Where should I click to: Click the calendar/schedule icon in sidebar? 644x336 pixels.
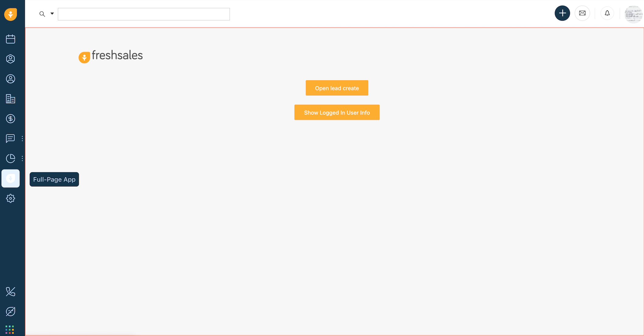[10, 39]
